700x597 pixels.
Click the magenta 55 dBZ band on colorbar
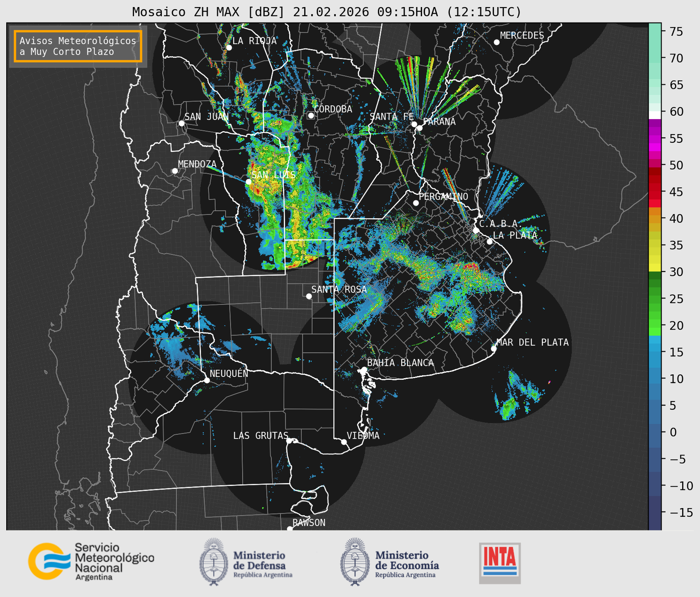pos(654,139)
